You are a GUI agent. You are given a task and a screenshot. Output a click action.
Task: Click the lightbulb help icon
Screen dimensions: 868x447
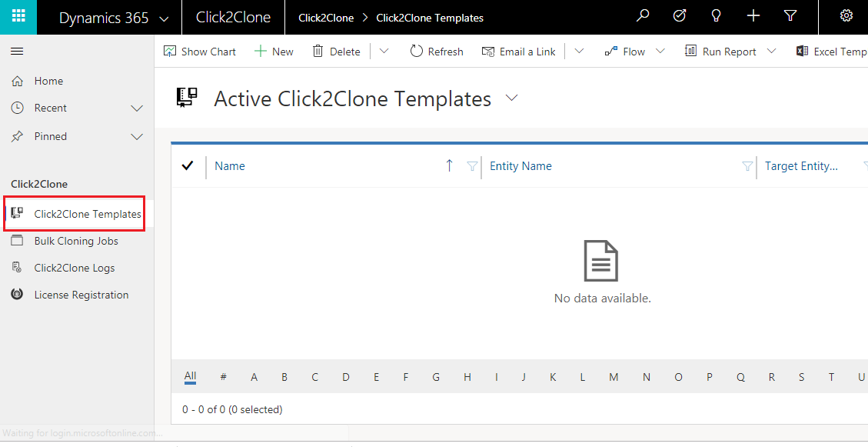717,16
